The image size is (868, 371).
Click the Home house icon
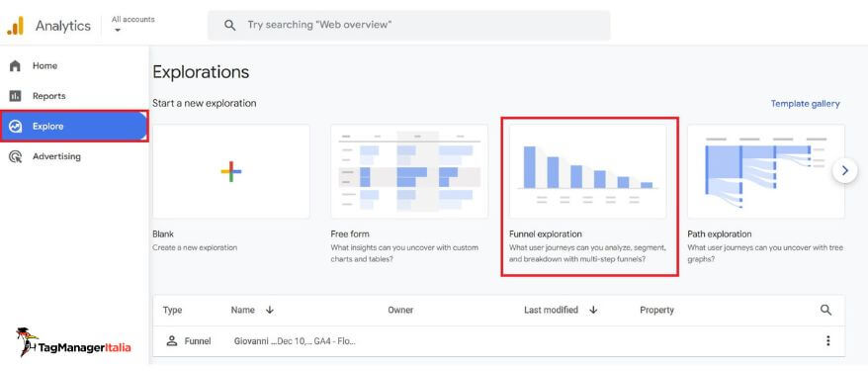pos(16,66)
